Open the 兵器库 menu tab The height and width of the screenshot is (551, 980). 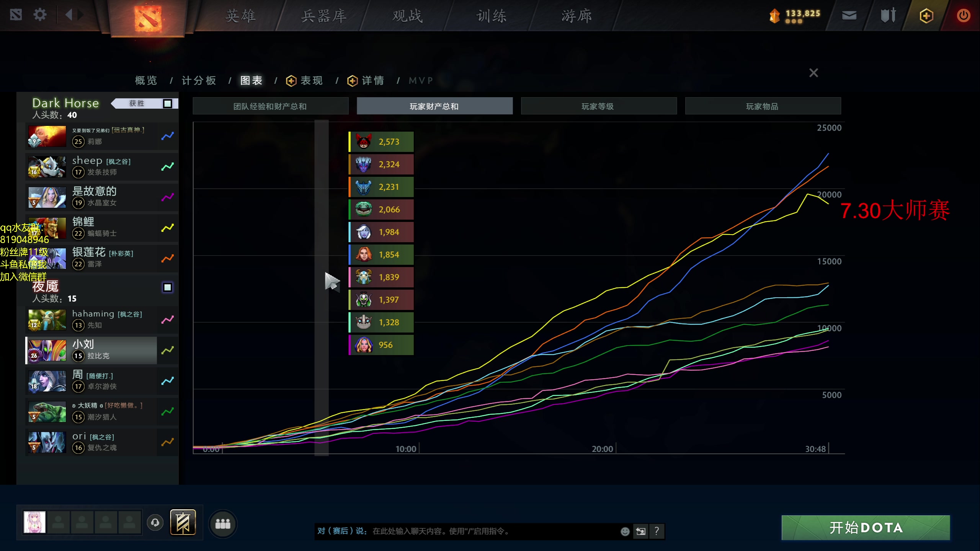(x=324, y=16)
